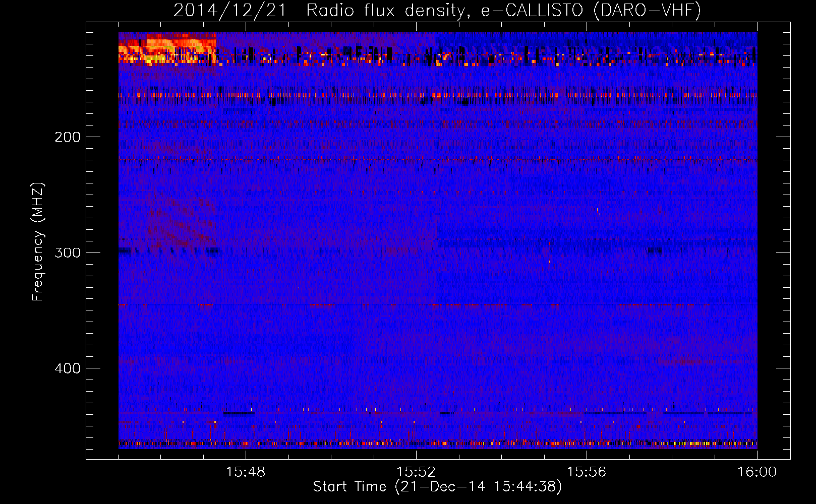The image size is (816, 504).
Task: Click the 16:00 time axis label
Action: (757, 472)
